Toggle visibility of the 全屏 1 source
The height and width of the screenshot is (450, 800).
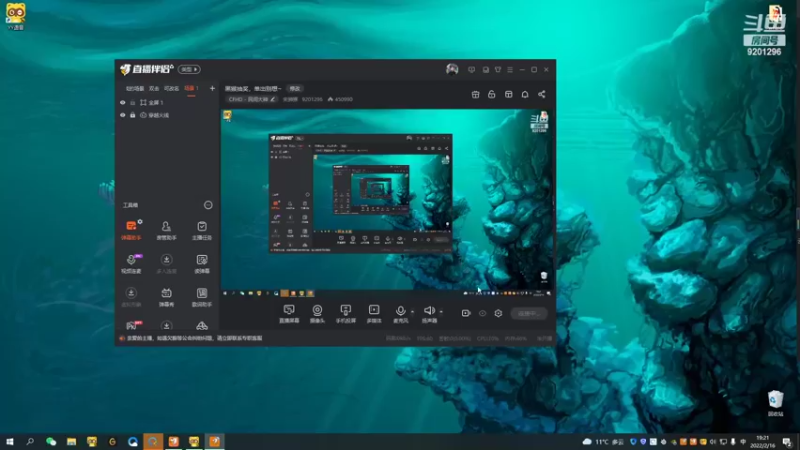click(x=122, y=103)
